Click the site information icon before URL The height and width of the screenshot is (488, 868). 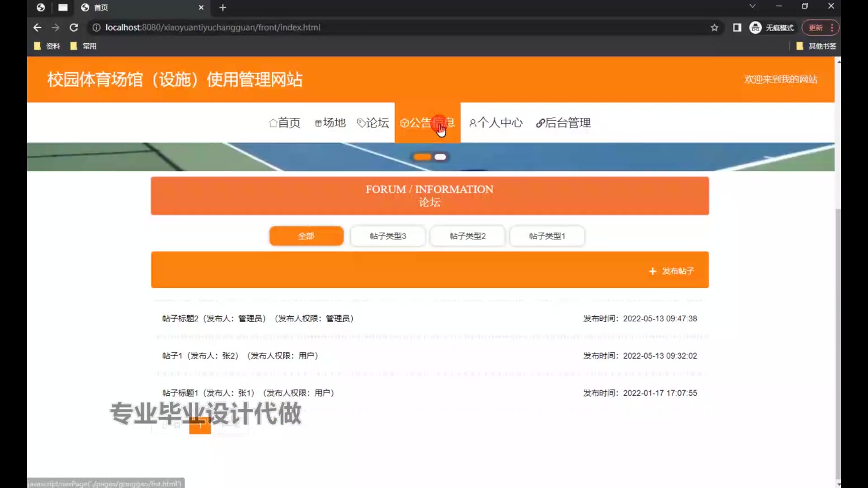96,28
